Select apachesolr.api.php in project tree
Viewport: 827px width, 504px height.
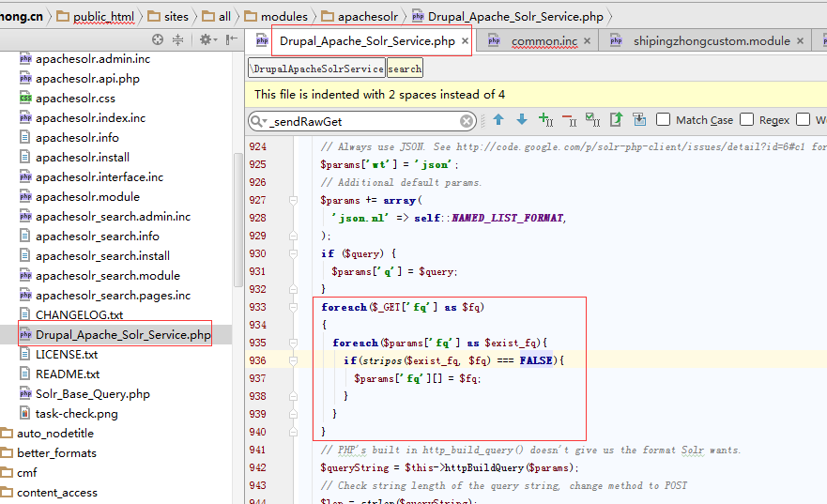87,79
